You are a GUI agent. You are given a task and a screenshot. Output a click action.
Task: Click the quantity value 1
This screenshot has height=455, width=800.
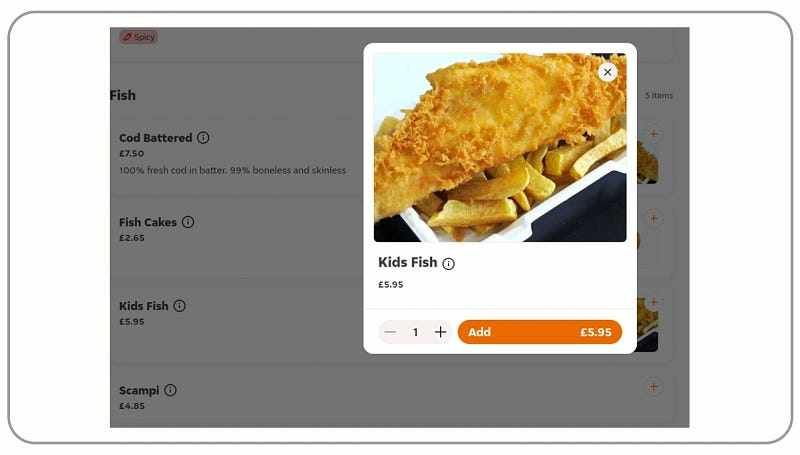[415, 332]
